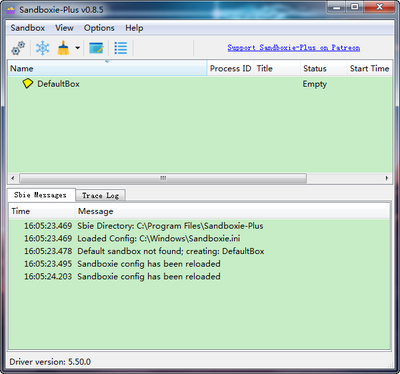Sort by the Name column header
400x374 pixels.
point(107,68)
